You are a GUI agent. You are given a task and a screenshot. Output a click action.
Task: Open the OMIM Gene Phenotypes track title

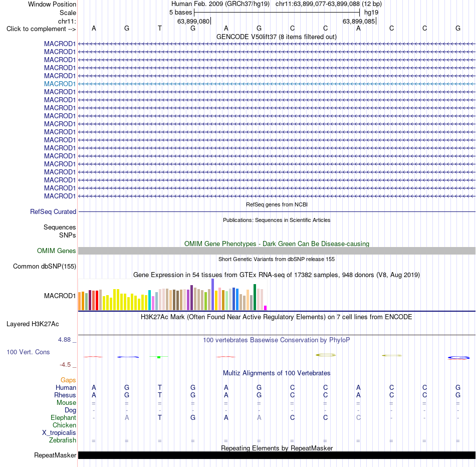[277, 244]
